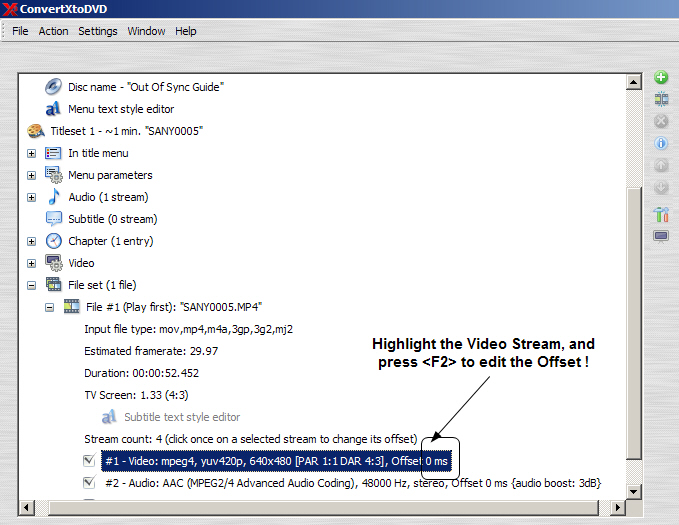
Task: Toggle checkbox for #2 Audio stream
Action: (x=89, y=483)
